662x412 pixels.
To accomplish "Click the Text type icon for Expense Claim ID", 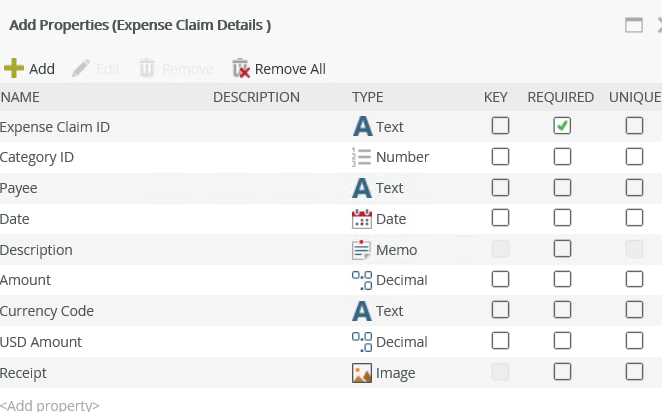I will click(362, 127).
